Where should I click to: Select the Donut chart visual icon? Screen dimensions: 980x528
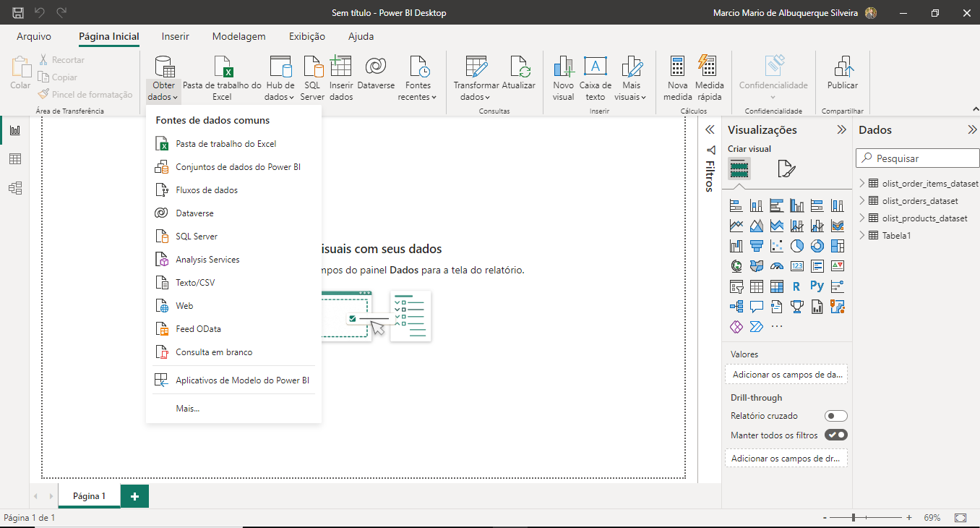[x=817, y=246]
